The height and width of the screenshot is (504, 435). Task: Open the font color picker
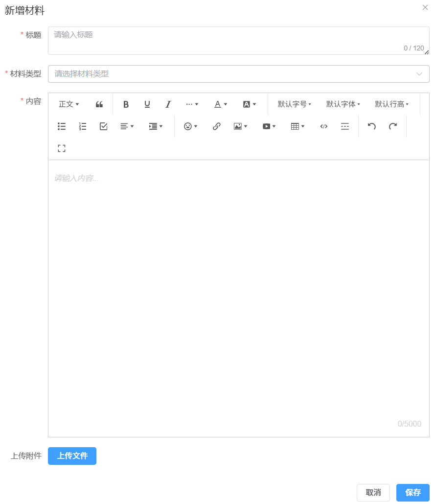point(221,104)
